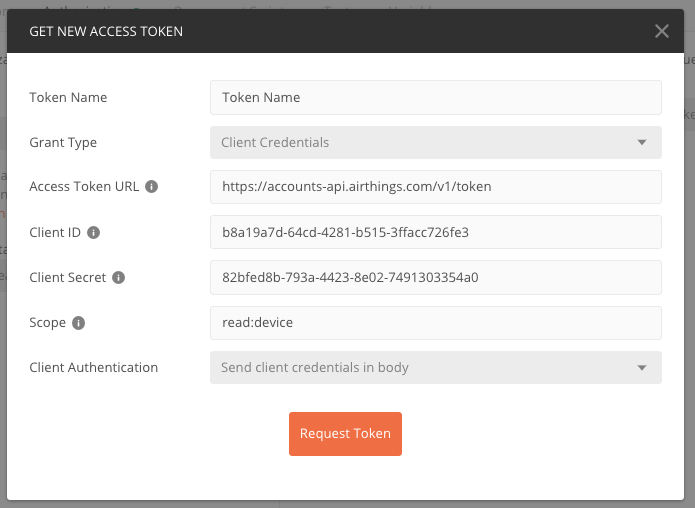The height and width of the screenshot is (508, 695).
Task: Click the info icon beside Client ID
Action: (94, 232)
